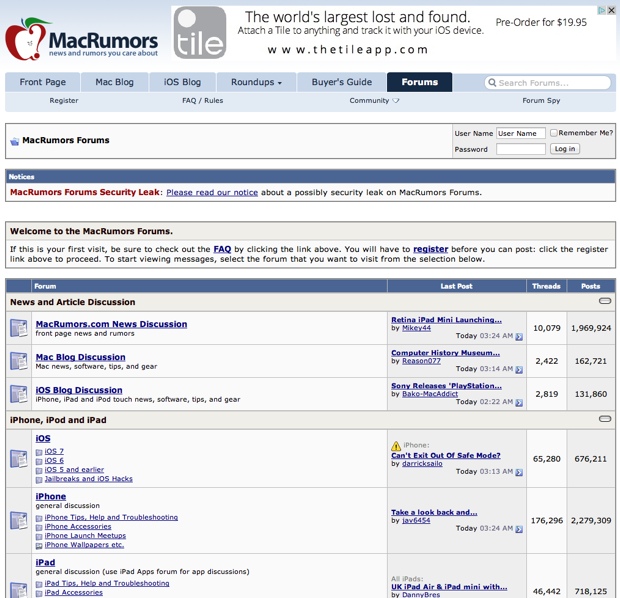Open the iPad forum link
The height and width of the screenshot is (598, 620).
(45, 562)
